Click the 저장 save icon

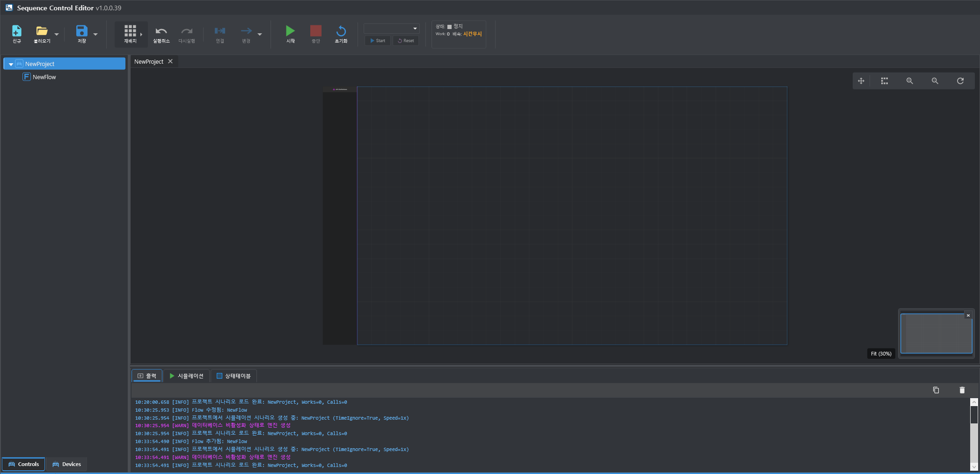click(x=81, y=31)
